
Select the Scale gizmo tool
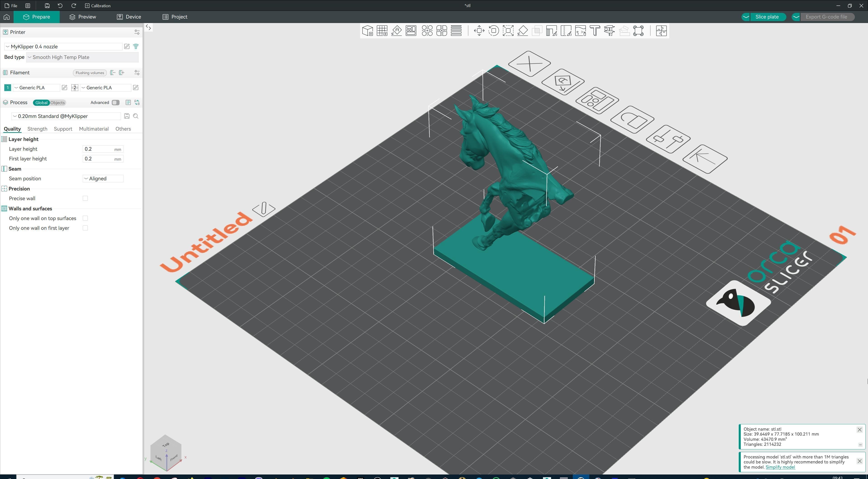click(508, 31)
